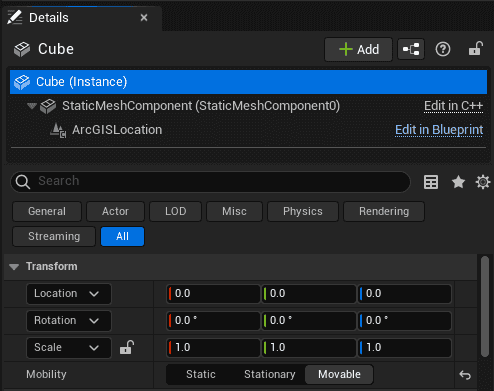Image resolution: width=494 pixels, height=391 pixels.
Task: Collapse the StaticMeshComponent tree arrow
Action: (x=32, y=106)
